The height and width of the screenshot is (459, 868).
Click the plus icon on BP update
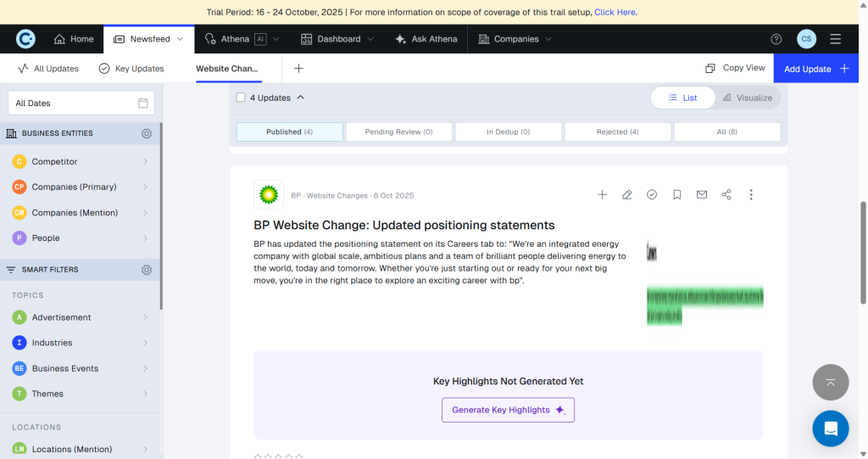[x=602, y=194]
